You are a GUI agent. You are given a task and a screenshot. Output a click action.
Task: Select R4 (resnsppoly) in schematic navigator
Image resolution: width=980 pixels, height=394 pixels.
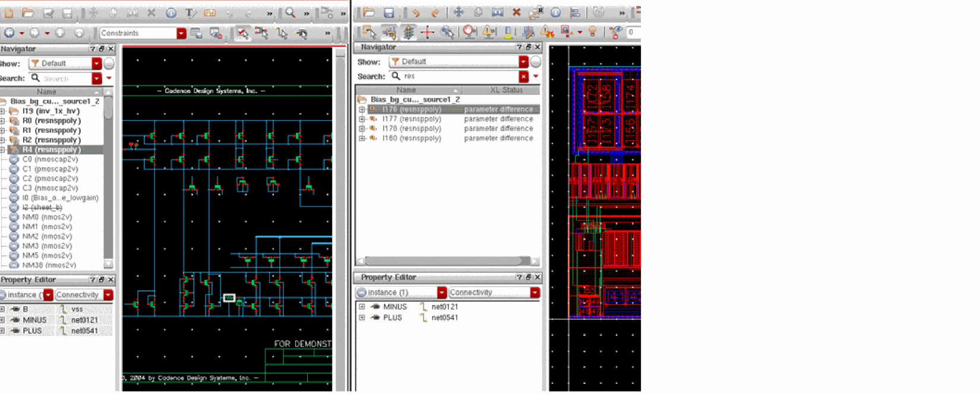click(x=51, y=150)
